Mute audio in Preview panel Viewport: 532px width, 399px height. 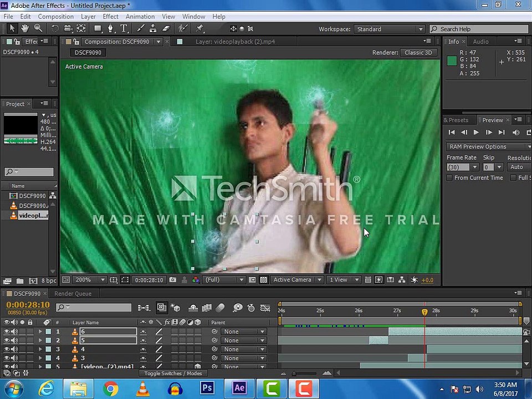[516, 132]
